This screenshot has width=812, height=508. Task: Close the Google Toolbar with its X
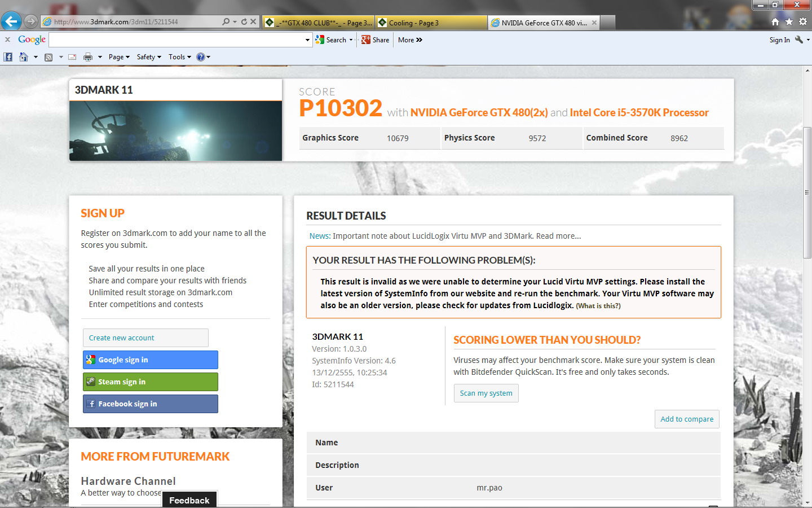(x=7, y=40)
